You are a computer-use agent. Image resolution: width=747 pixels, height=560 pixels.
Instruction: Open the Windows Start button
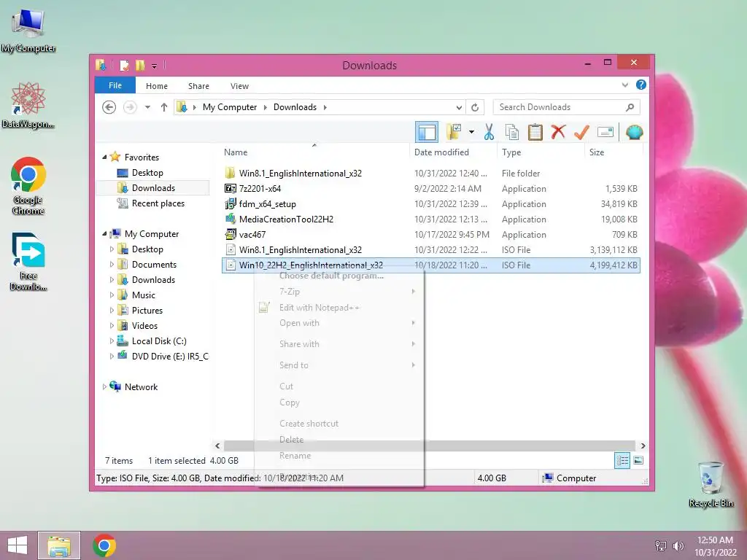pyautogui.click(x=18, y=545)
